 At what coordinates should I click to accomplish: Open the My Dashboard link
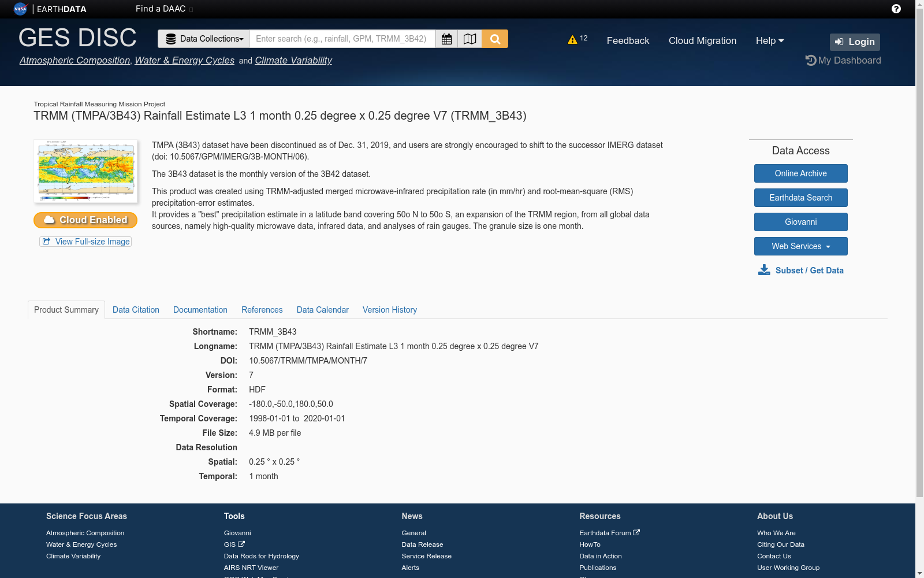(850, 60)
